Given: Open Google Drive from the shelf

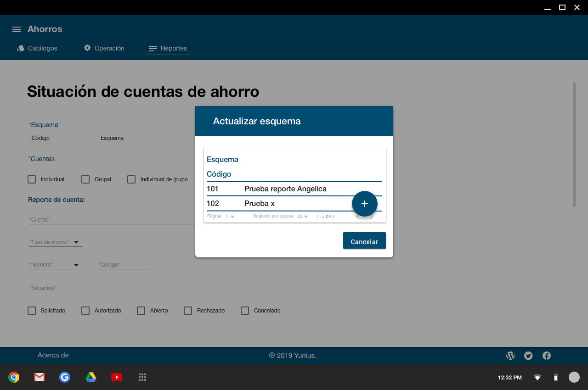Looking at the screenshot, I should click(x=91, y=377).
